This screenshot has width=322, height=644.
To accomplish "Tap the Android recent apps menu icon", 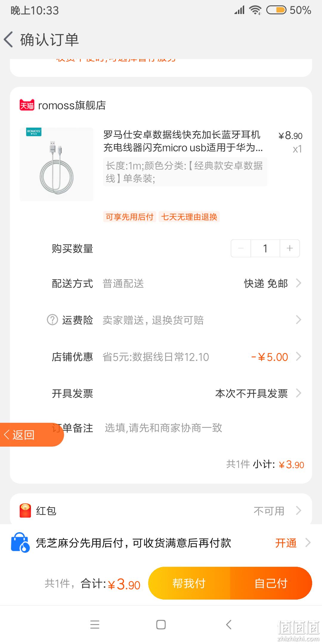I will [95, 624].
